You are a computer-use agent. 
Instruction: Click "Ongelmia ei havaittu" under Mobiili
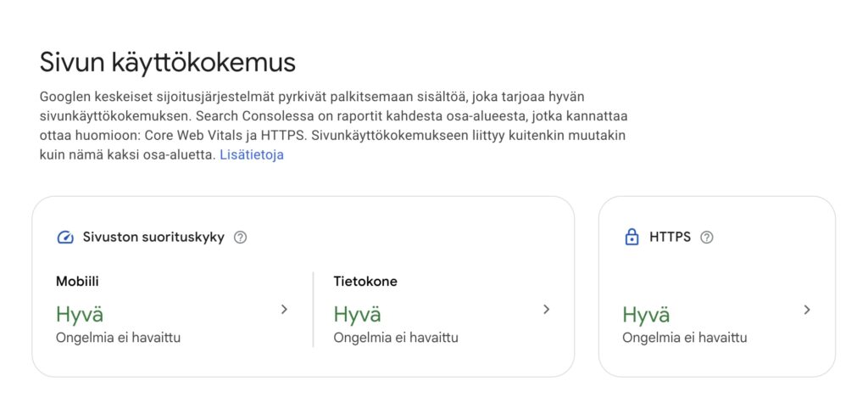click(118, 338)
